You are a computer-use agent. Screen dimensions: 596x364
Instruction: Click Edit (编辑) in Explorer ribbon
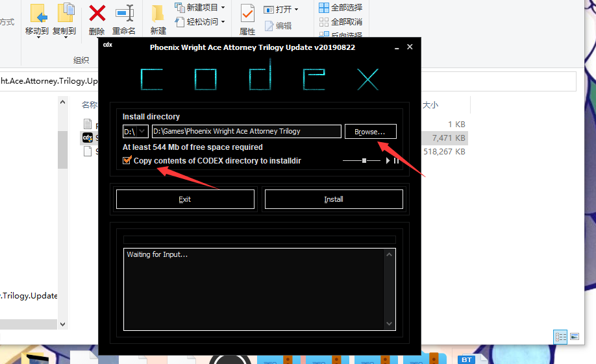(279, 26)
